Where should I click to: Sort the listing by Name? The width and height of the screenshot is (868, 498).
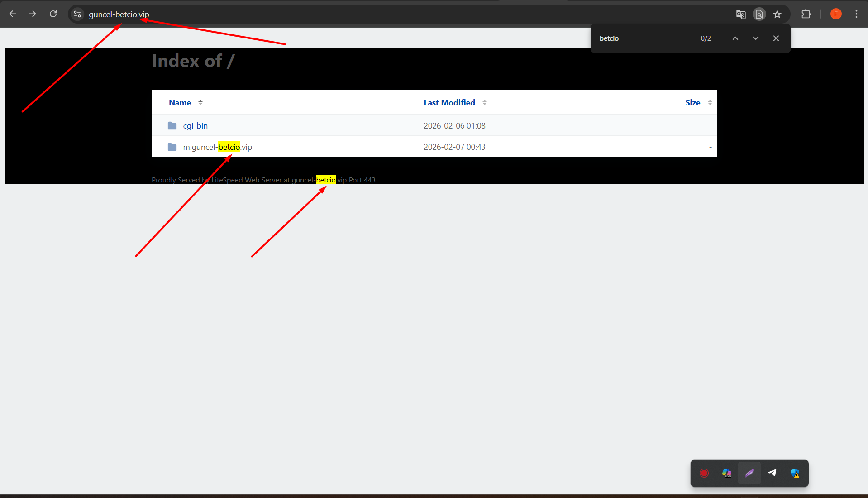point(180,103)
